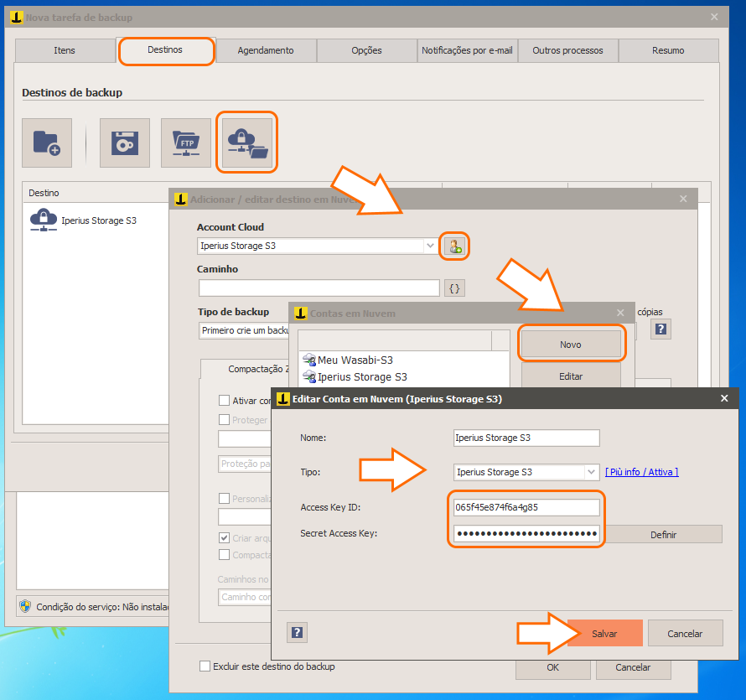Click the Caminho path field
Viewport: 746px width, 700px height.
pyautogui.click(x=319, y=288)
